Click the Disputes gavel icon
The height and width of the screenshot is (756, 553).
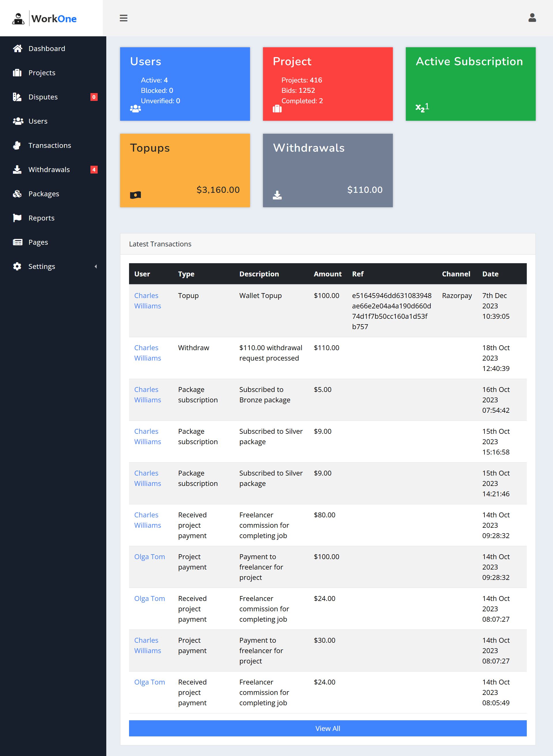(x=17, y=97)
